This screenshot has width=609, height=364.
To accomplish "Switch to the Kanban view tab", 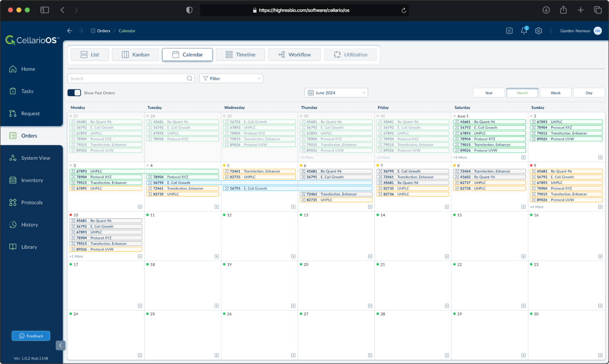I will pos(135,54).
